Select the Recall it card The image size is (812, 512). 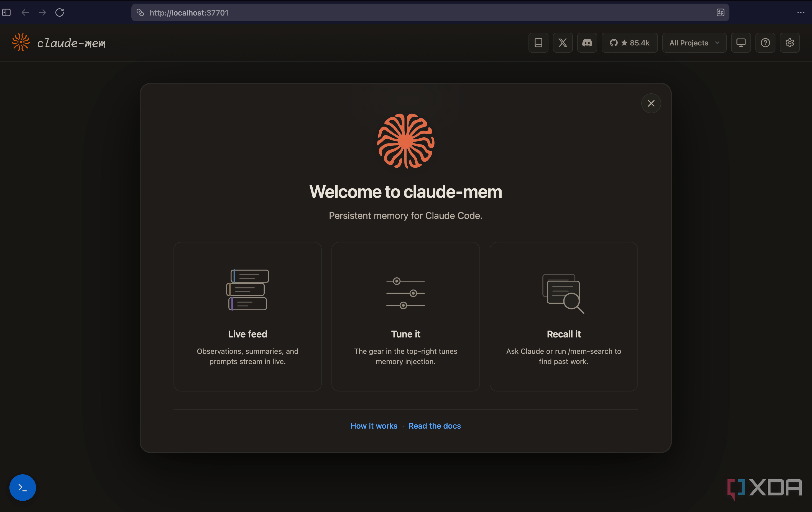(x=563, y=316)
